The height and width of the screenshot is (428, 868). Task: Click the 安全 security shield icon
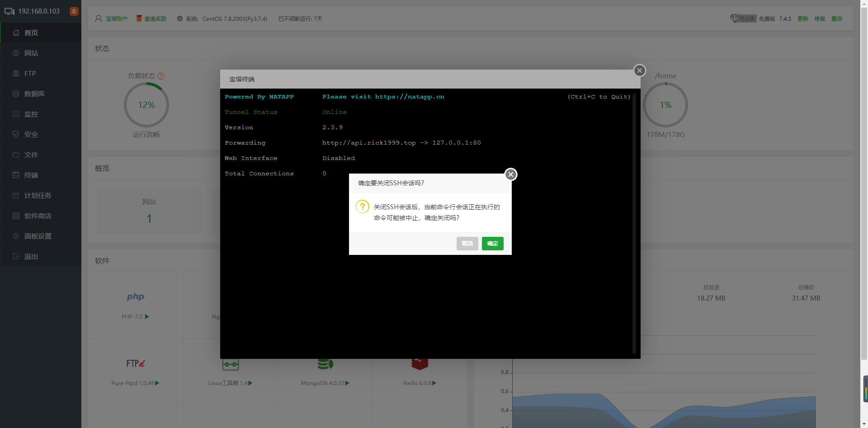pyautogui.click(x=16, y=134)
